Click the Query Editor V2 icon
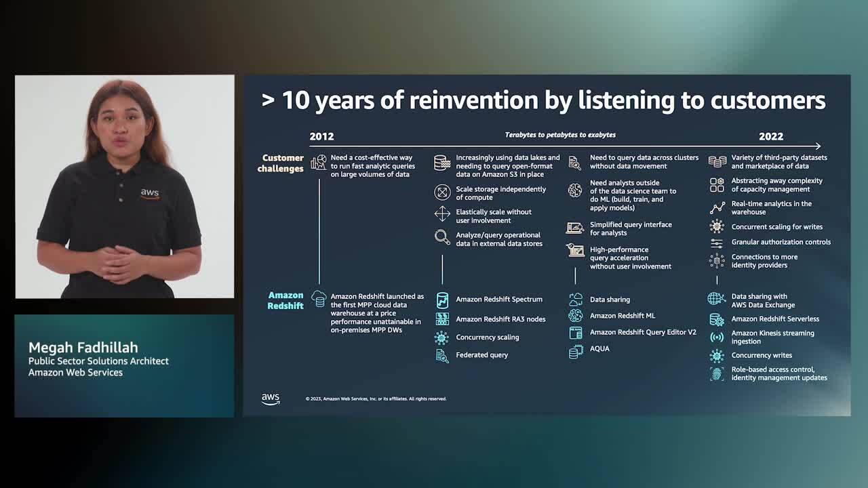The height and width of the screenshot is (488, 868). [576, 333]
